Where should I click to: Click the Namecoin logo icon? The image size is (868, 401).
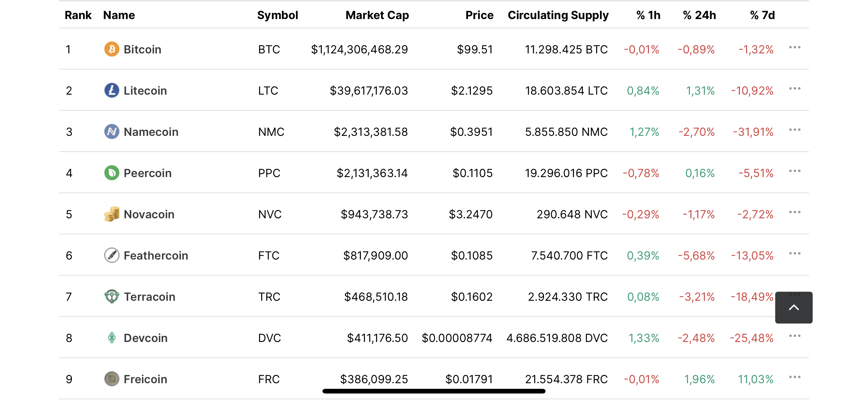112,132
